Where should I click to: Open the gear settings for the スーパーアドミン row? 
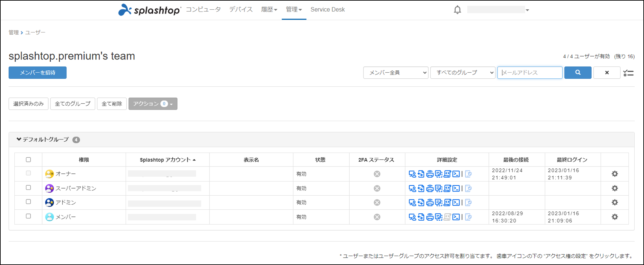tap(615, 188)
